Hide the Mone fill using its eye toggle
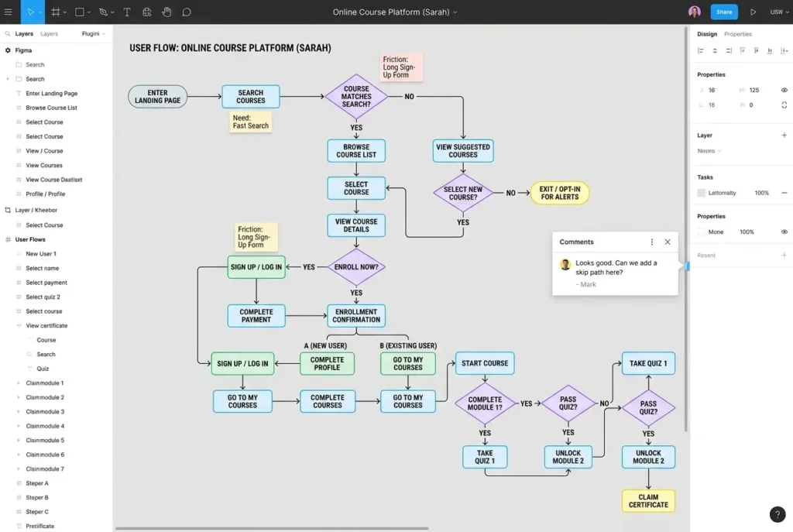Screen dimensions: 793x532 [783, 232]
